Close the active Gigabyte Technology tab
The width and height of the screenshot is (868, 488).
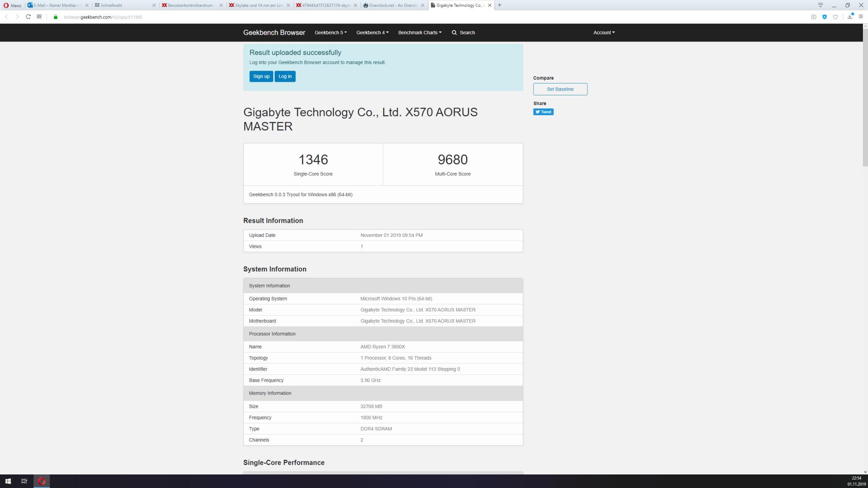click(x=490, y=5)
